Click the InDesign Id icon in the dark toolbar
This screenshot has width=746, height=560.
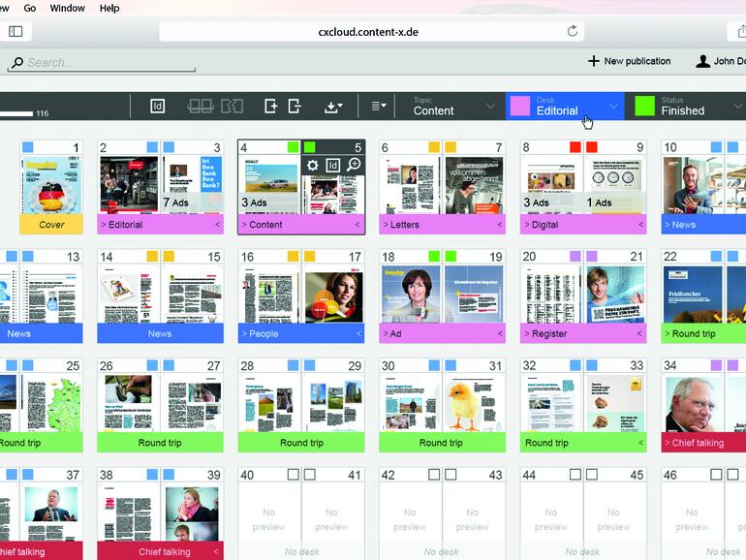tap(158, 106)
